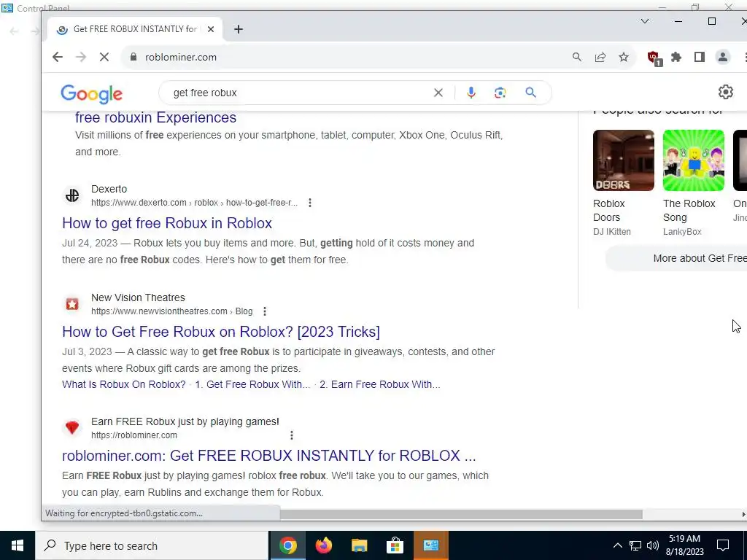Go back using browser back arrow
The height and width of the screenshot is (560, 747).
click(57, 57)
